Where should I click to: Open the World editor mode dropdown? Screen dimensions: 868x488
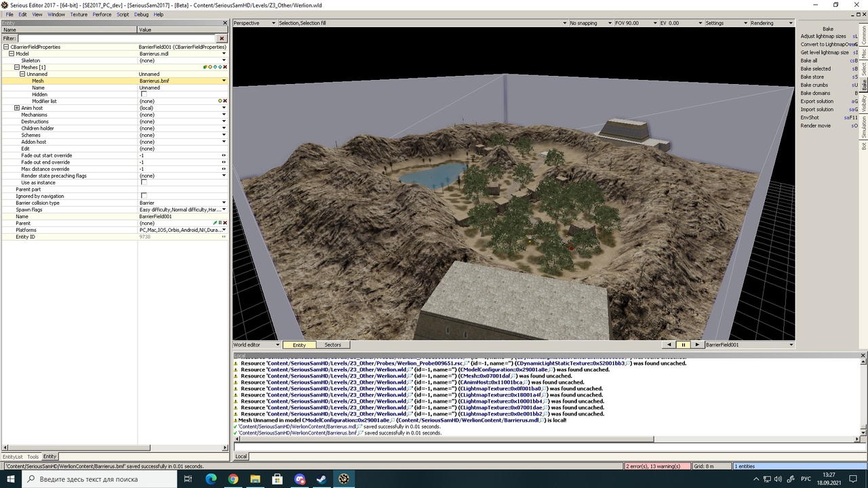point(256,345)
